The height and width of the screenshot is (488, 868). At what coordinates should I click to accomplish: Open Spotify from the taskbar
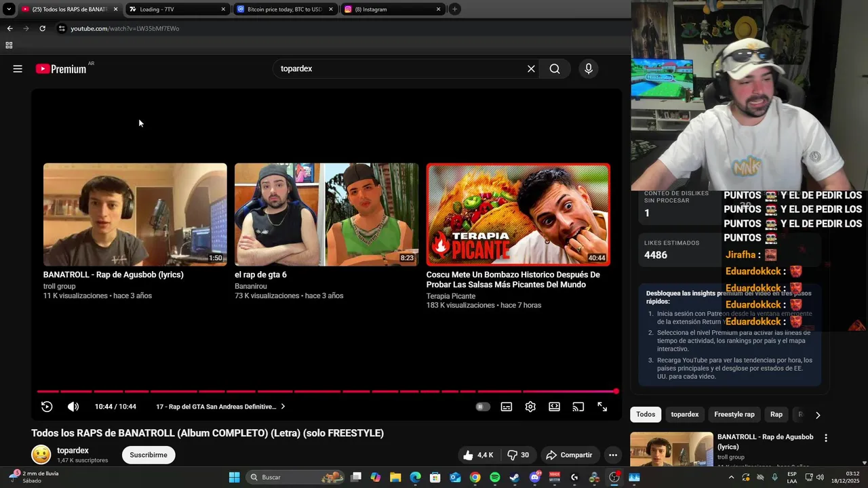(495, 477)
